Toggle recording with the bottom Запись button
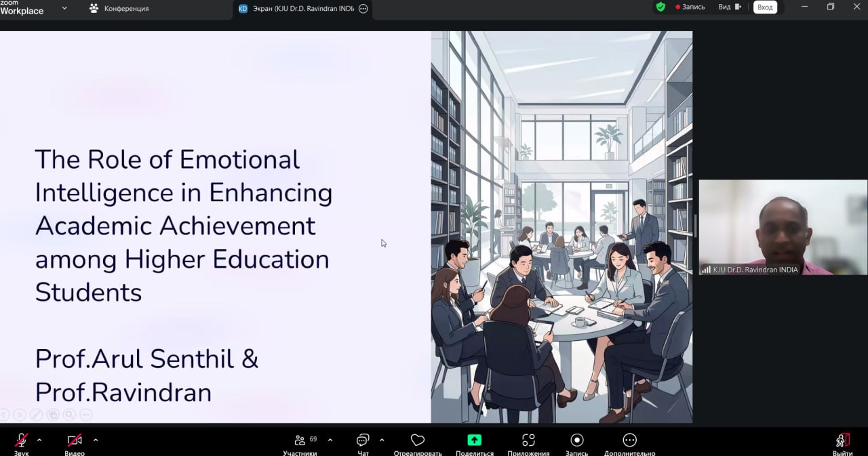The image size is (868, 456). 576,441
